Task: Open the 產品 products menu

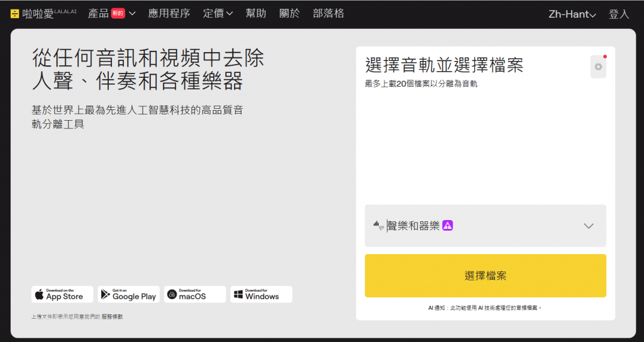Action: (x=112, y=14)
